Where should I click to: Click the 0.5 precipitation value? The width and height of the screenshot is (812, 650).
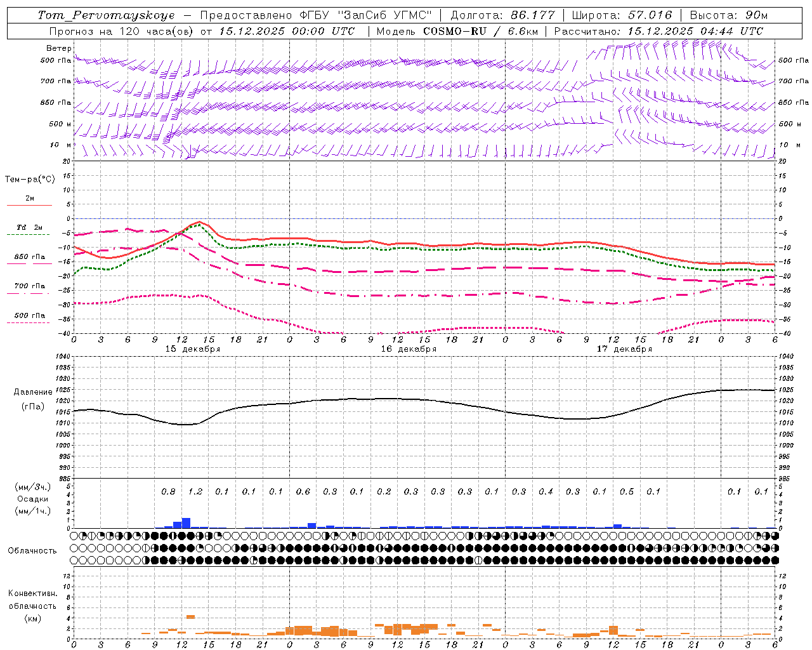click(627, 492)
